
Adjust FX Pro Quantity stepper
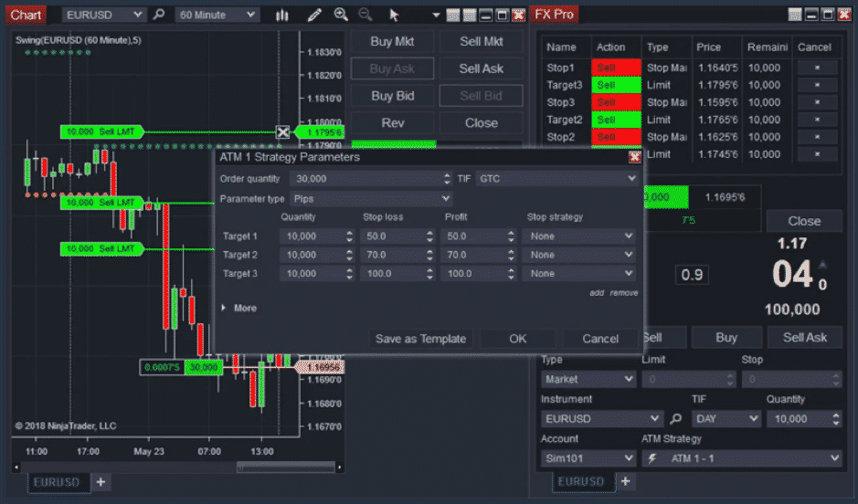[x=835, y=419]
